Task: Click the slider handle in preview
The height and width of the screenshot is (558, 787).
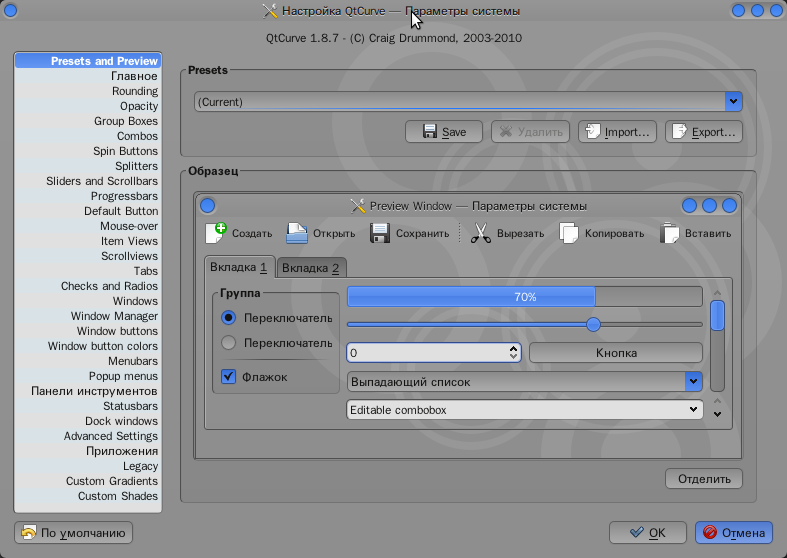Action: (x=593, y=324)
